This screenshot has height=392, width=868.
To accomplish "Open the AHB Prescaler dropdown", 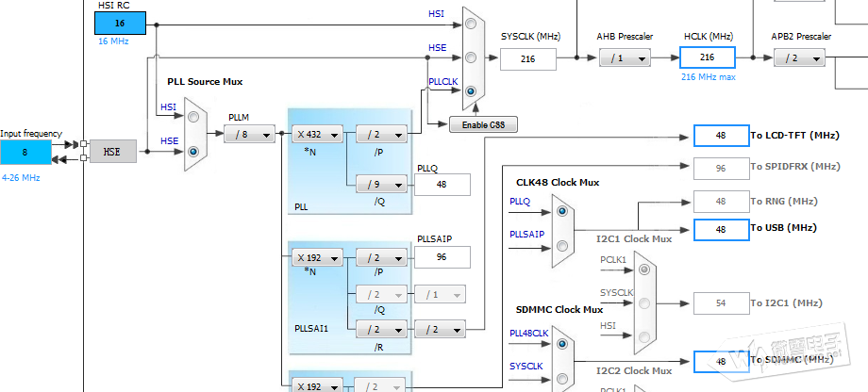I will (x=624, y=57).
